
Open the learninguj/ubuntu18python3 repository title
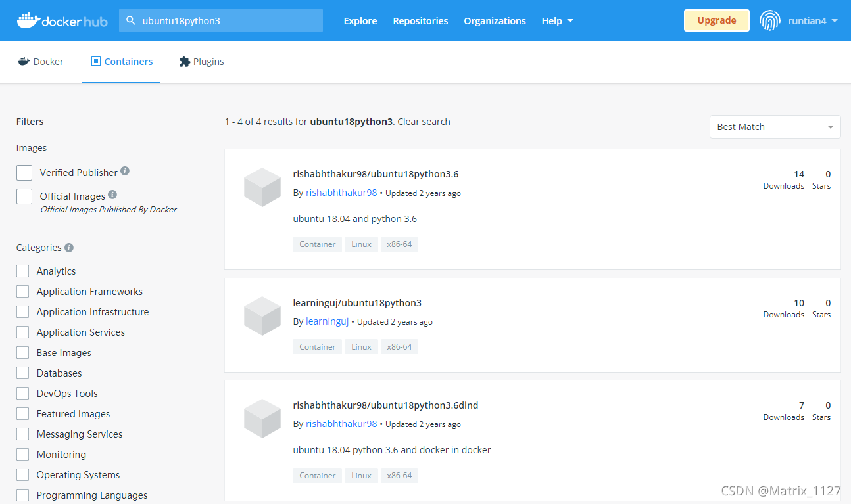tap(357, 303)
